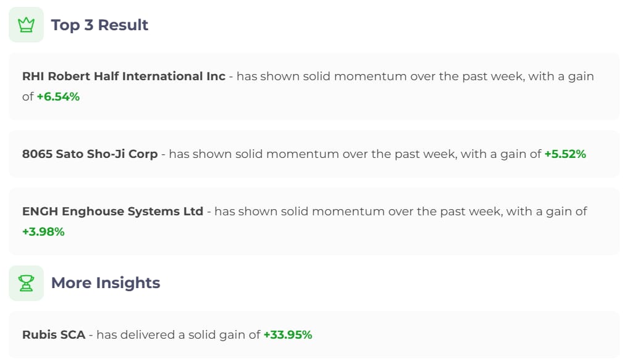
Task: Click the +33.95% gain figure
Action: pyautogui.click(x=288, y=335)
